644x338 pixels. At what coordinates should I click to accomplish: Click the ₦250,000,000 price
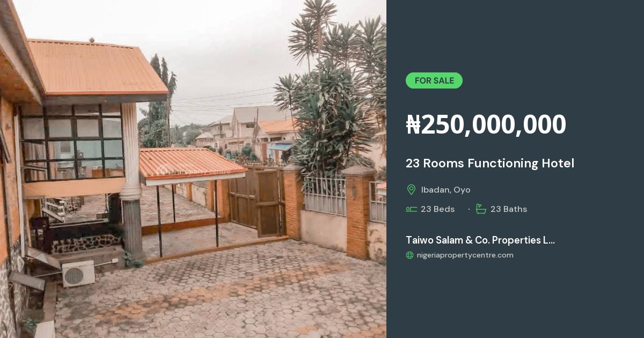[486, 124]
